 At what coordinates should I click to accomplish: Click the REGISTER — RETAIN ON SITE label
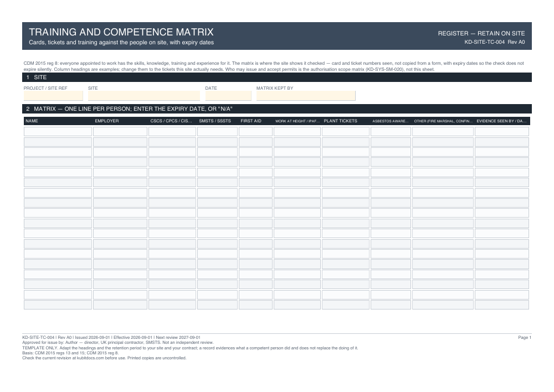tap(481, 33)
